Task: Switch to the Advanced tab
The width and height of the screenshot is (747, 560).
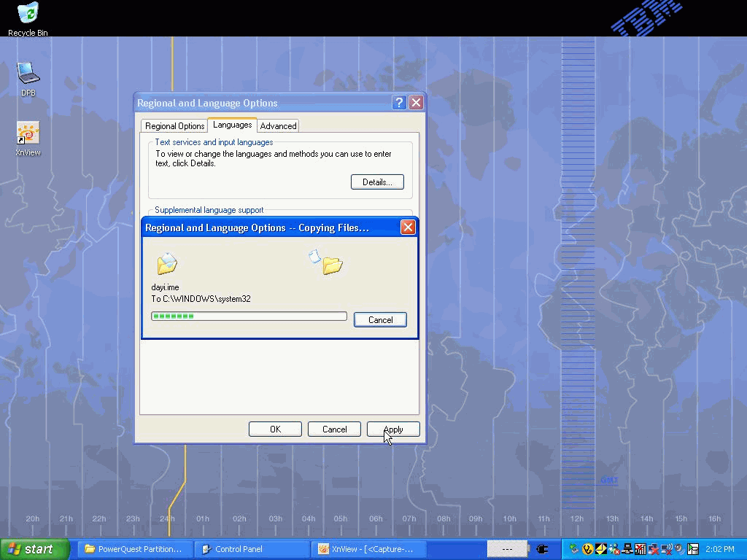Action: click(278, 126)
